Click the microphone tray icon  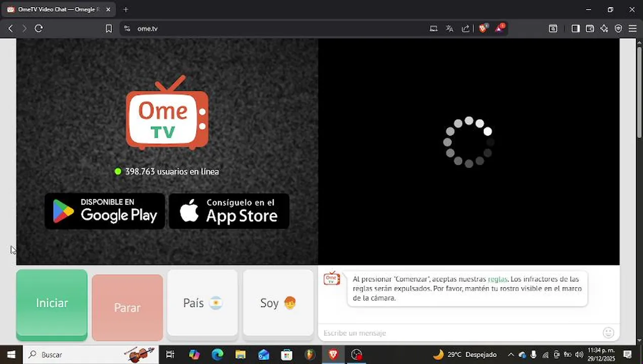pos(534,355)
